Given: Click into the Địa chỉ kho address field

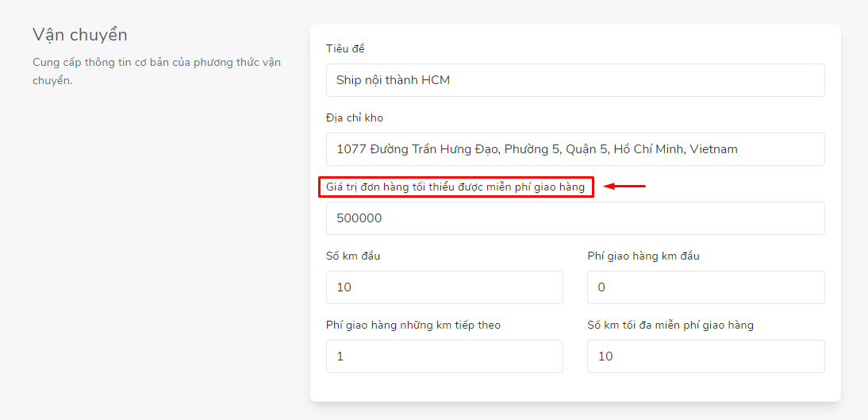Looking at the screenshot, I should tap(575, 149).
